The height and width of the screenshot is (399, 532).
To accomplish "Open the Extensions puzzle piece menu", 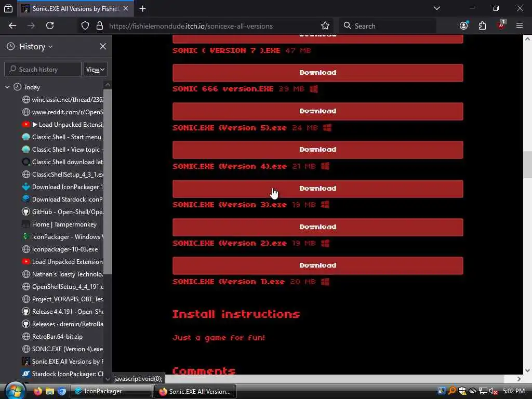I will (x=482, y=26).
